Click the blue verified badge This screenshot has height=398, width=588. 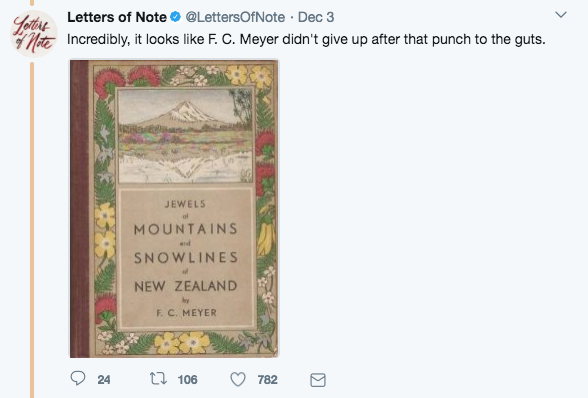(x=176, y=17)
